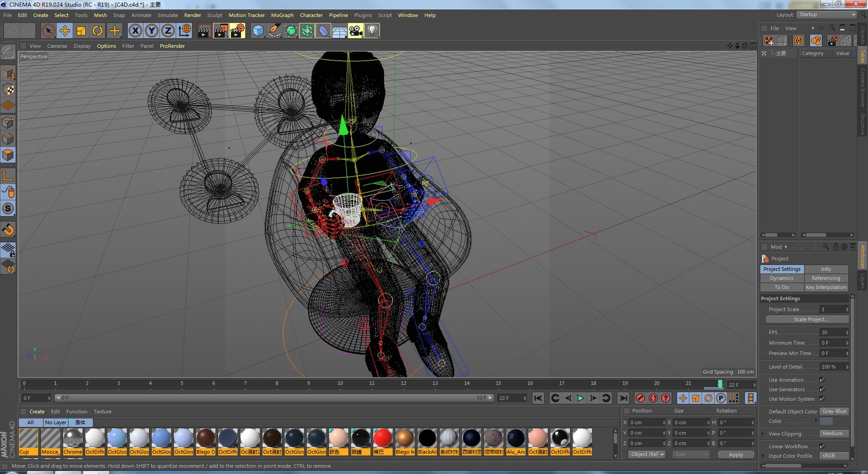Add a Light object
The width and height of the screenshot is (868, 474).
372,31
